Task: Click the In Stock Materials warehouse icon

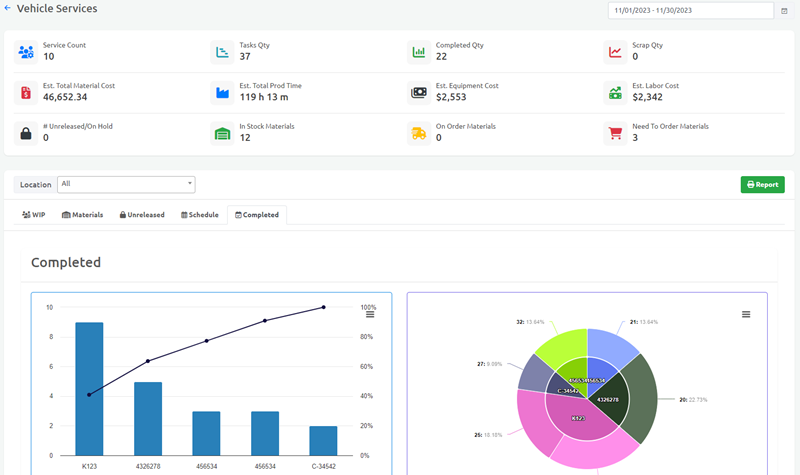Action: [222, 134]
